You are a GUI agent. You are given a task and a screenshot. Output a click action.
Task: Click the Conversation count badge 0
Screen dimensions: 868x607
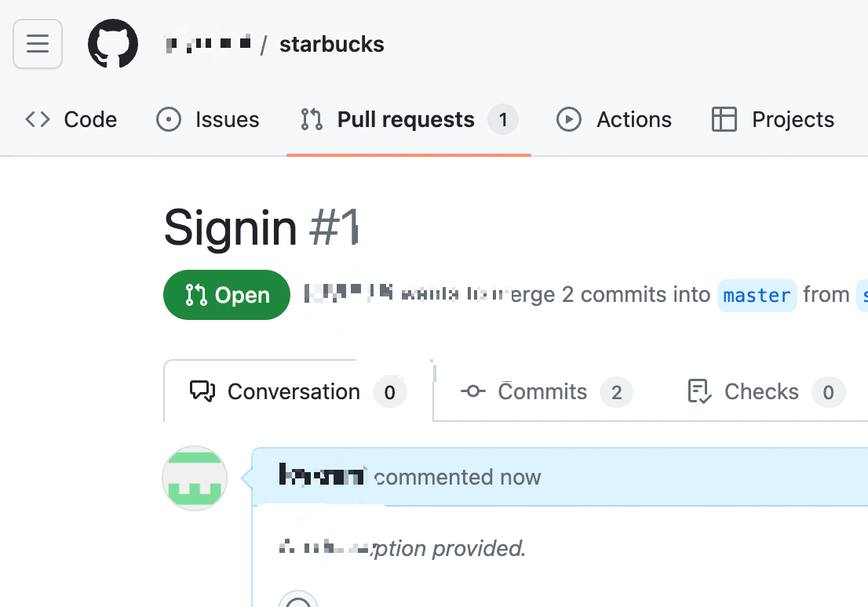(390, 392)
